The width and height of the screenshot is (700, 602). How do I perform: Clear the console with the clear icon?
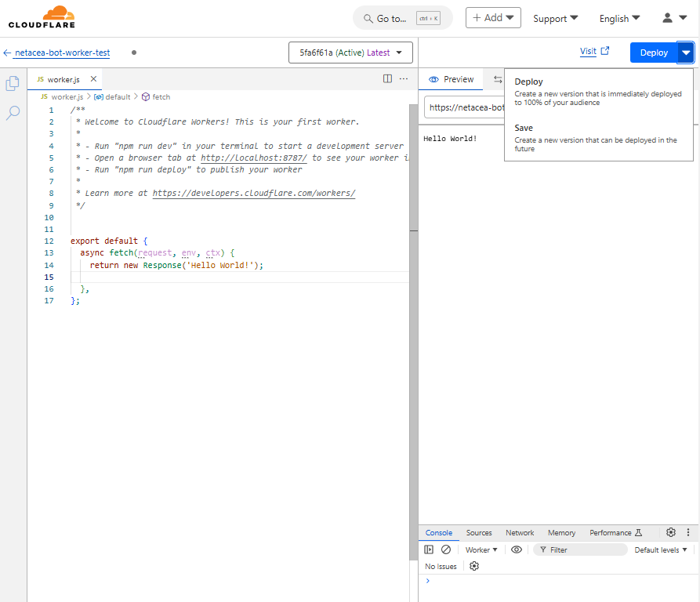coord(446,549)
